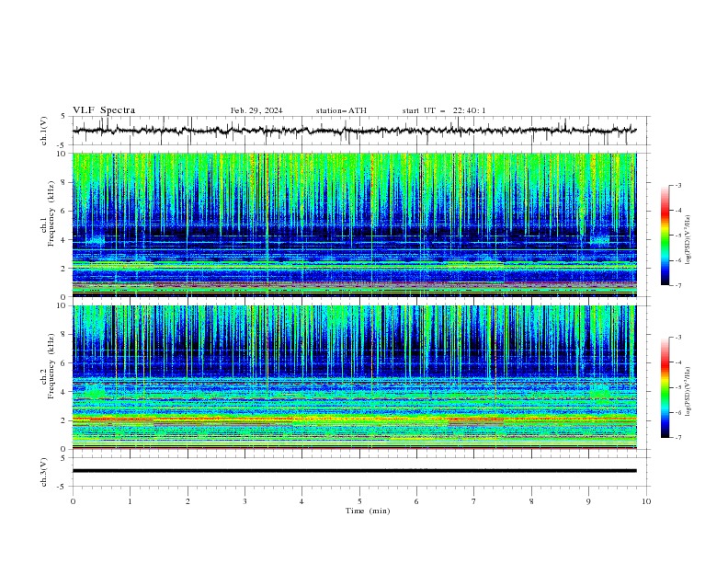Click inside the ch.2 spectrogram panel
Image resolution: width=728 pixels, height=563 pixels.
[x=354, y=377]
